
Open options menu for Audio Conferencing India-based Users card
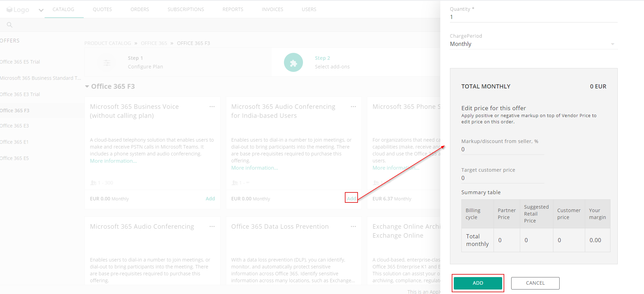pyautogui.click(x=353, y=107)
